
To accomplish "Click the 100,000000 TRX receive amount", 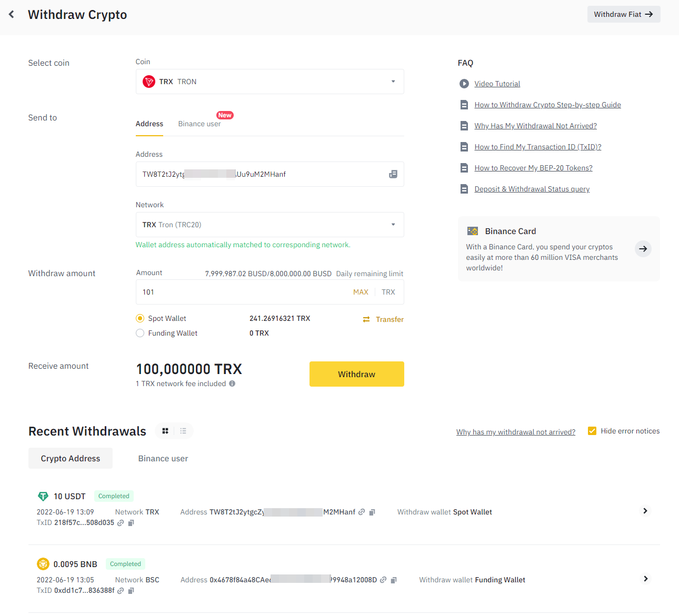I will 189,369.
